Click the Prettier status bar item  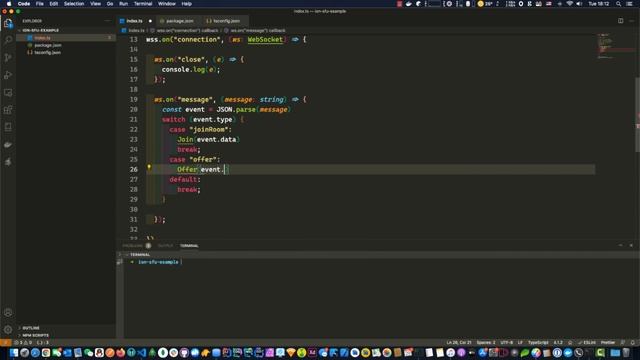click(x=607, y=343)
